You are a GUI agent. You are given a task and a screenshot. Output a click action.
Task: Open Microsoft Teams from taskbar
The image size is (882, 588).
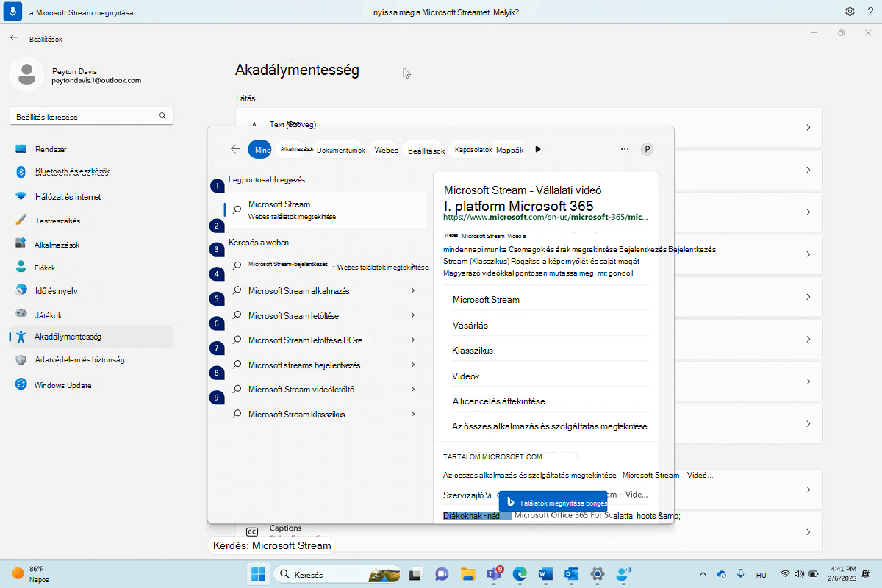(x=493, y=574)
